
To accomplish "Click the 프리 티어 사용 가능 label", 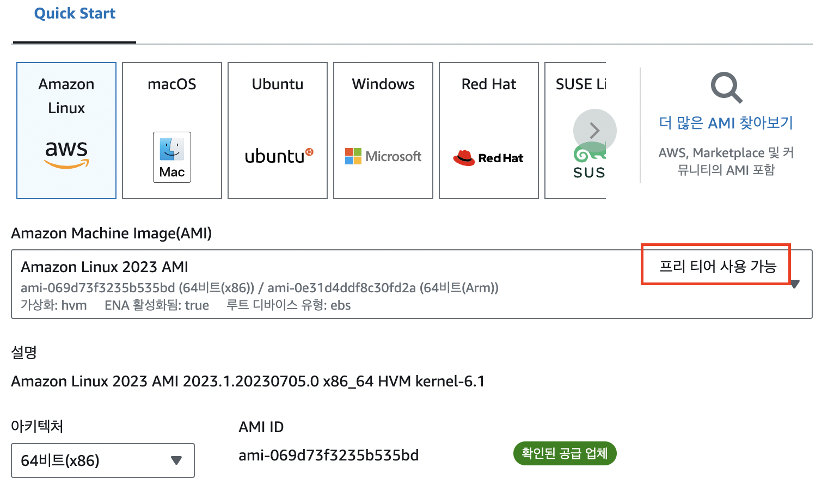I will [x=718, y=266].
